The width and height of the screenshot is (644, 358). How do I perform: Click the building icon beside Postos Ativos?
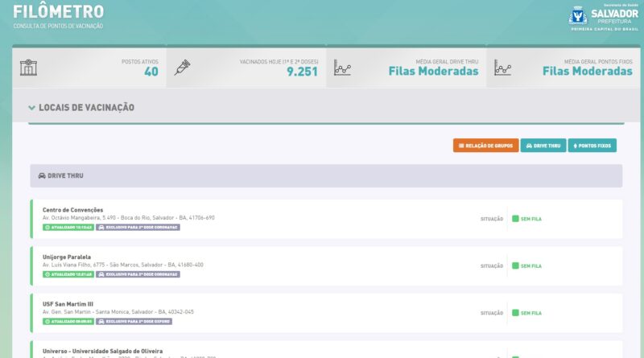(x=29, y=68)
